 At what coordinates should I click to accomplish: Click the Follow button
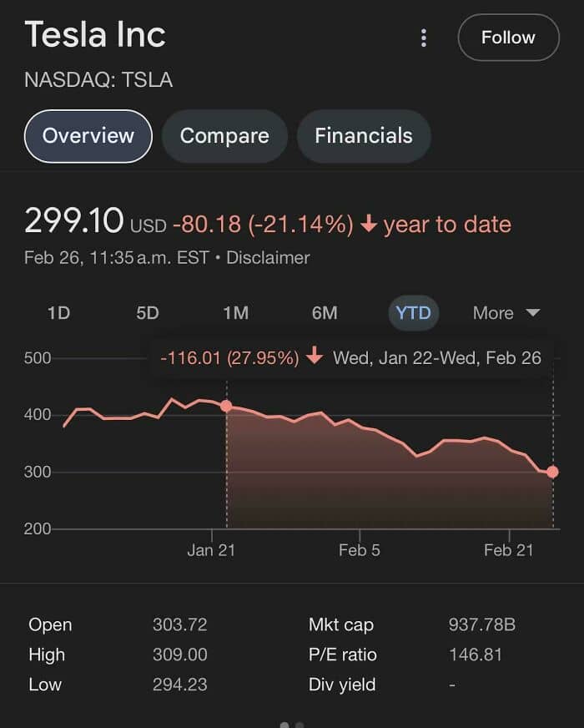508,38
